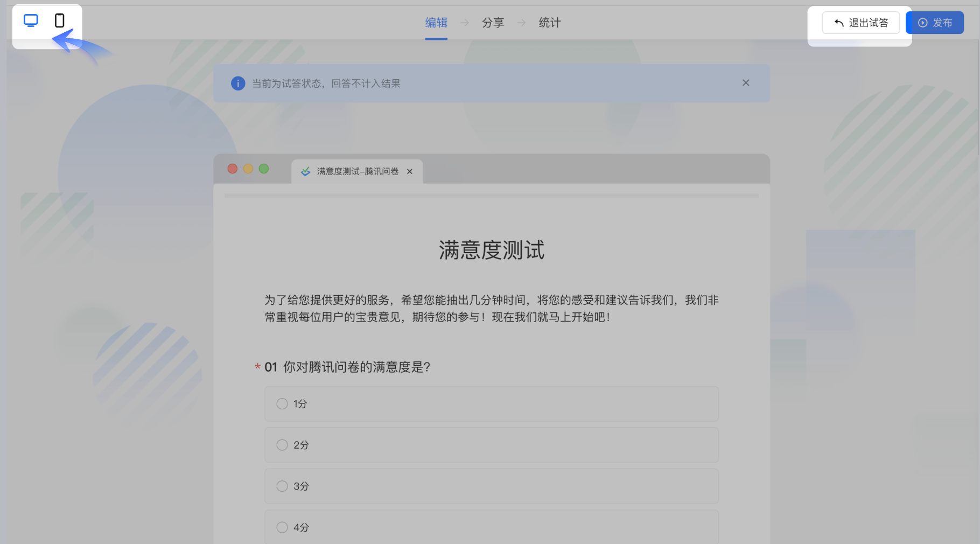
Task: Click the green dot in preview window
Action: click(264, 169)
